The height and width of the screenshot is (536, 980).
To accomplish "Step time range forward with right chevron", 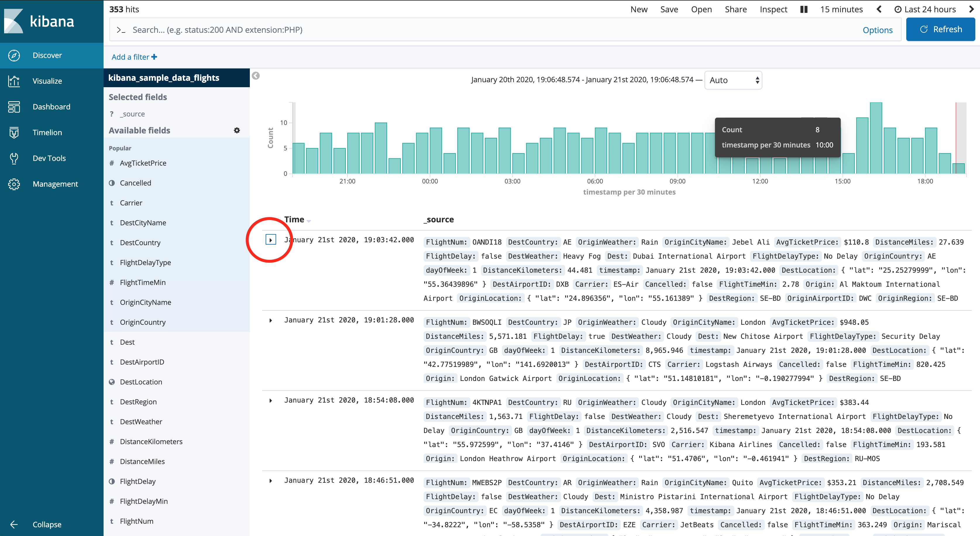I will [971, 10].
